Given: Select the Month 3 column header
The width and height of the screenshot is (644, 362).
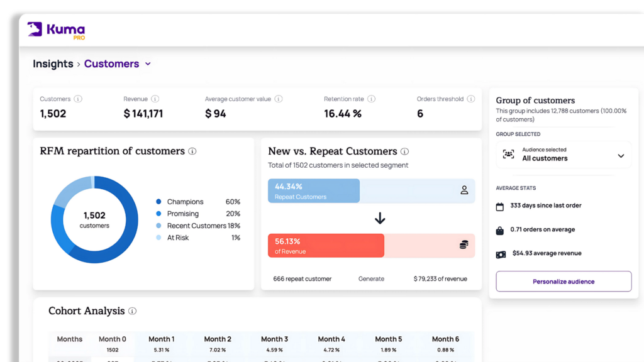Looking at the screenshot, I should (274, 339).
